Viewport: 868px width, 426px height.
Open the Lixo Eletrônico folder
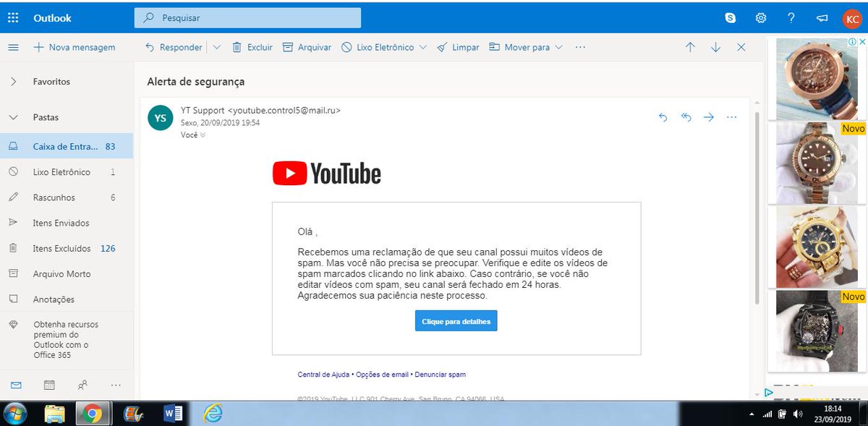[67, 172]
